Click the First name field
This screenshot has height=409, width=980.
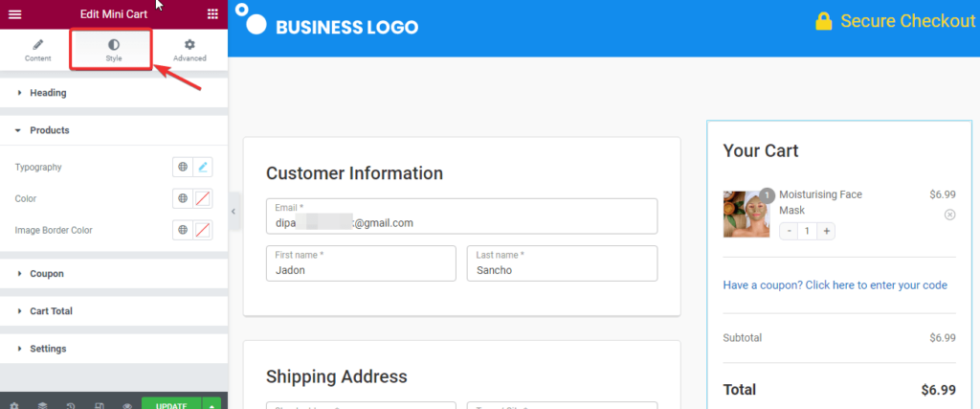click(x=361, y=263)
